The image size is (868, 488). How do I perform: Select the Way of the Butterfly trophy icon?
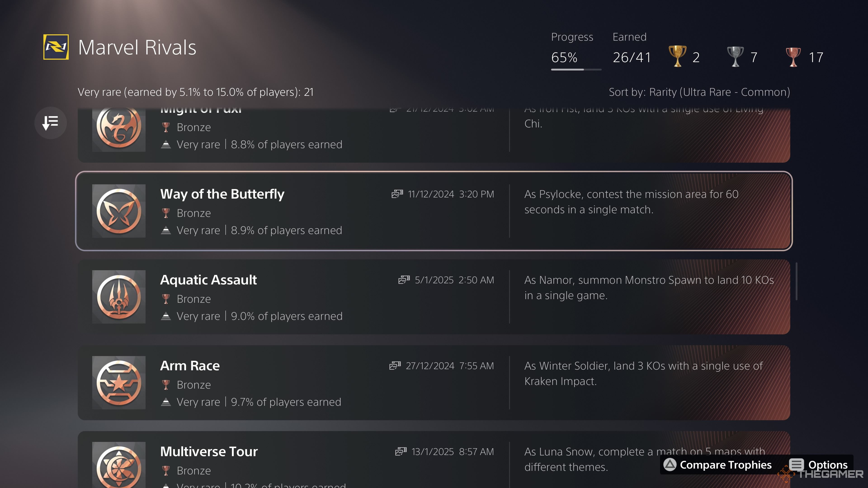(x=119, y=211)
